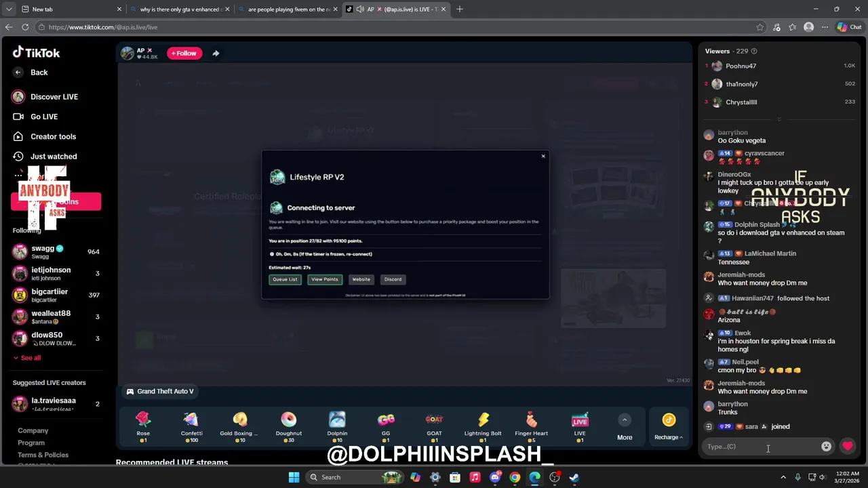Open Just watched in sidebar
Screen dimensions: 868x488
[x=45, y=157]
